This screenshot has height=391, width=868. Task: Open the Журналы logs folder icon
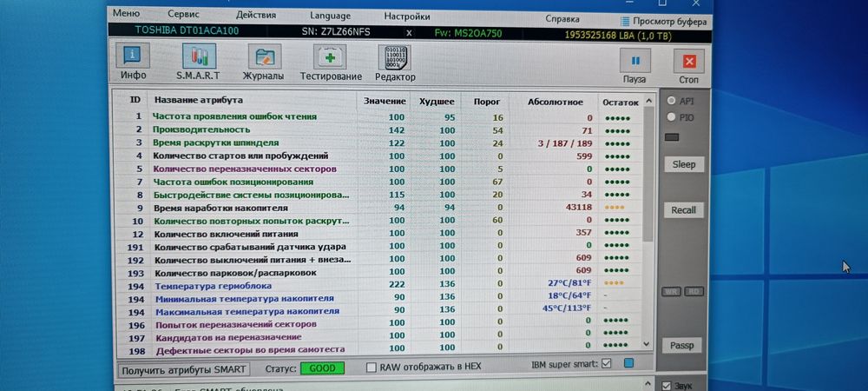[264, 56]
